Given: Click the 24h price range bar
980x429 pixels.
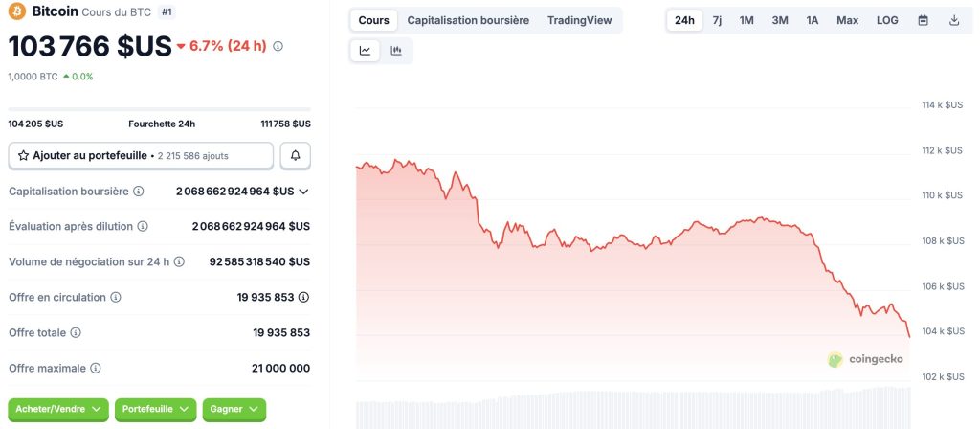Looking at the screenshot, I should click(159, 108).
